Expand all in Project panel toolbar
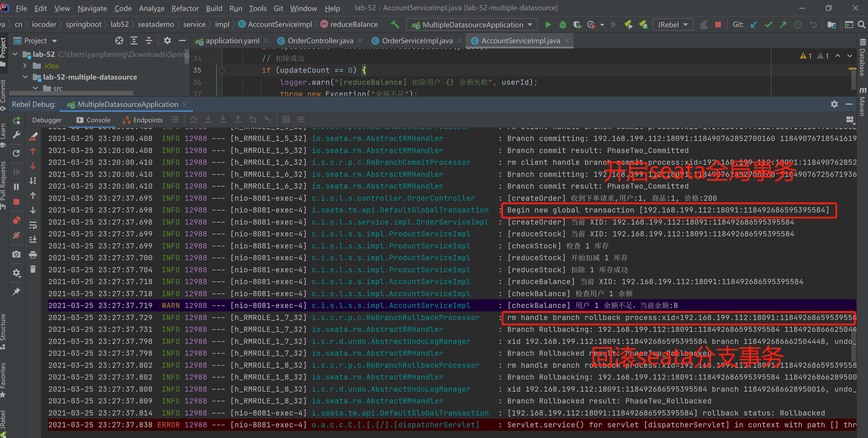The width and height of the screenshot is (868, 438). pyautogui.click(x=134, y=40)
